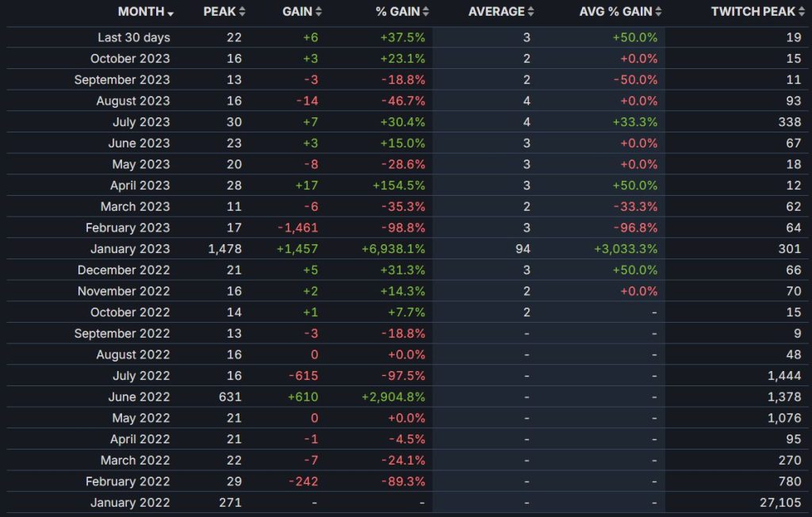
Task: Click the GAIN column sort arrows
Action: point(318,12)
